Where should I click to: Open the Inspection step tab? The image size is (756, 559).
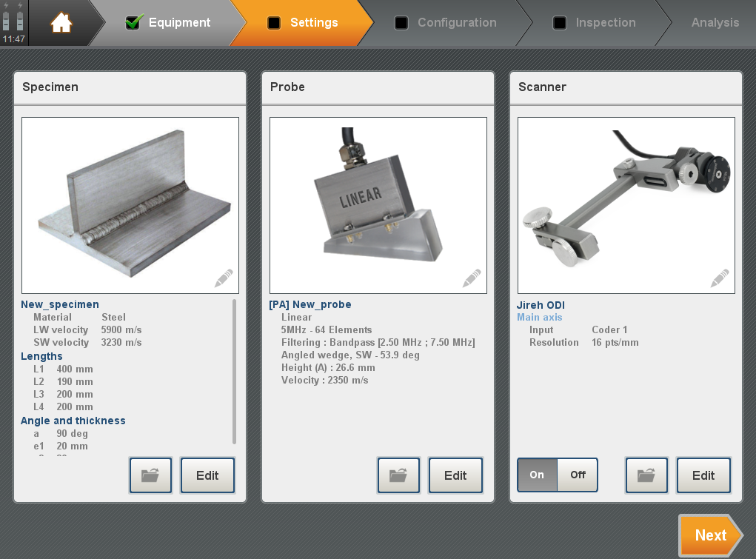[x=594, y=23]
